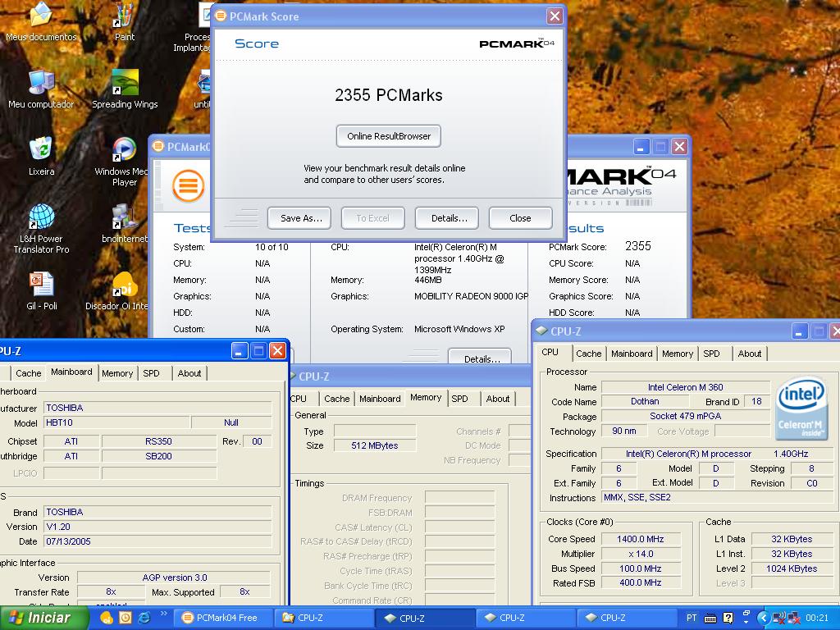This screenshot has width=840, height=630.
Task: Select the Gil - Poli document icon
Action: [x=41, y=291]
